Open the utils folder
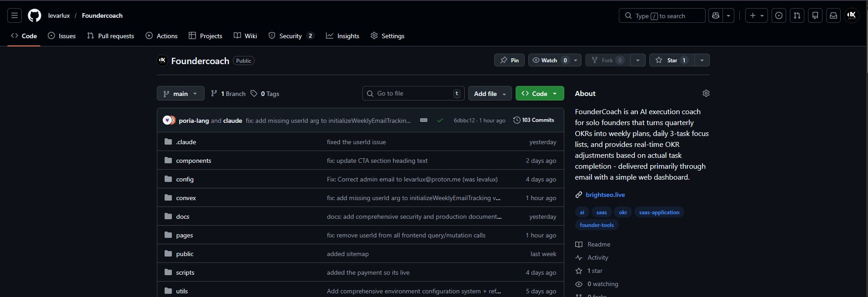 [x=182, y=291]
